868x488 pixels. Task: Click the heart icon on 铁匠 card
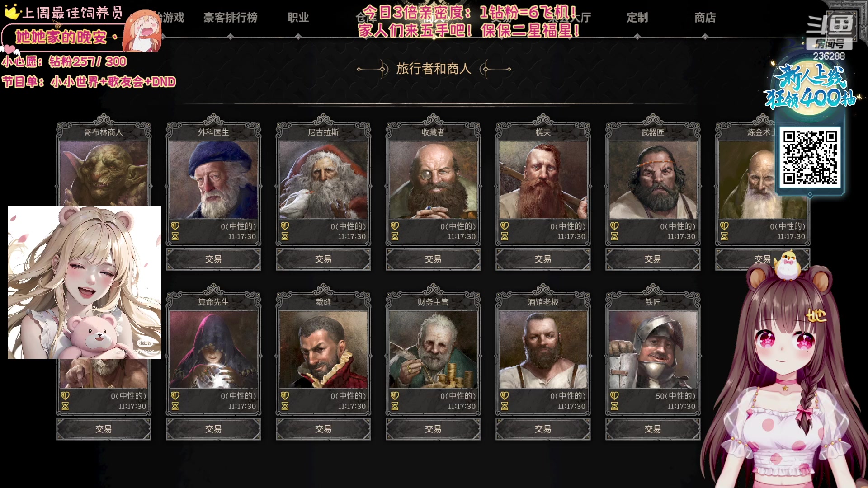pyautogui.click(x=614, y=395)
